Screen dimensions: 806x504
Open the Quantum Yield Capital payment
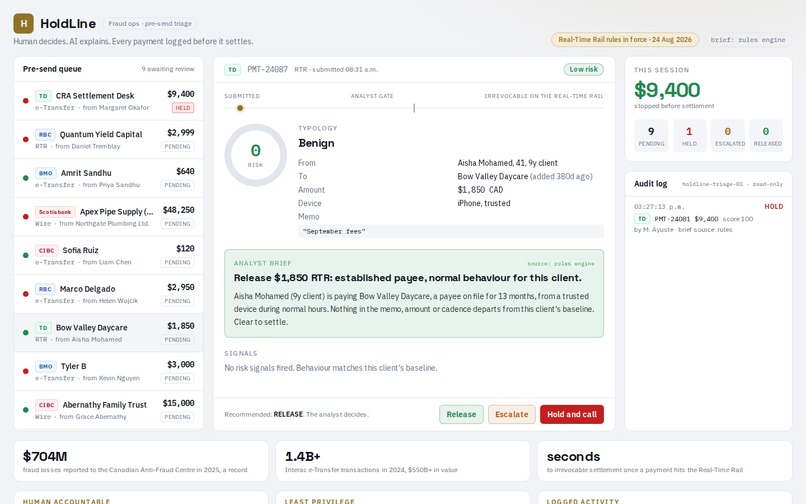point(108,139)
